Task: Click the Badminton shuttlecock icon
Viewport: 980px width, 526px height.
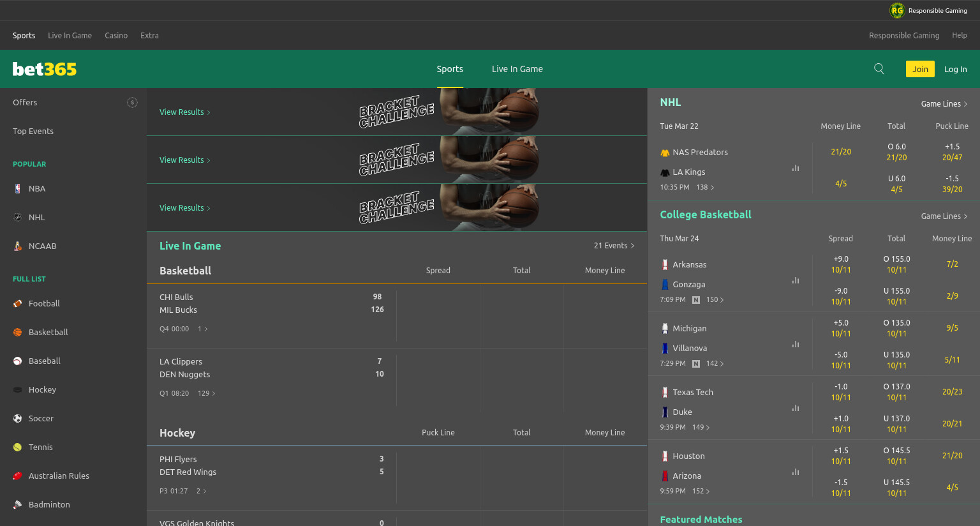Action: click(x=17, y=504)
